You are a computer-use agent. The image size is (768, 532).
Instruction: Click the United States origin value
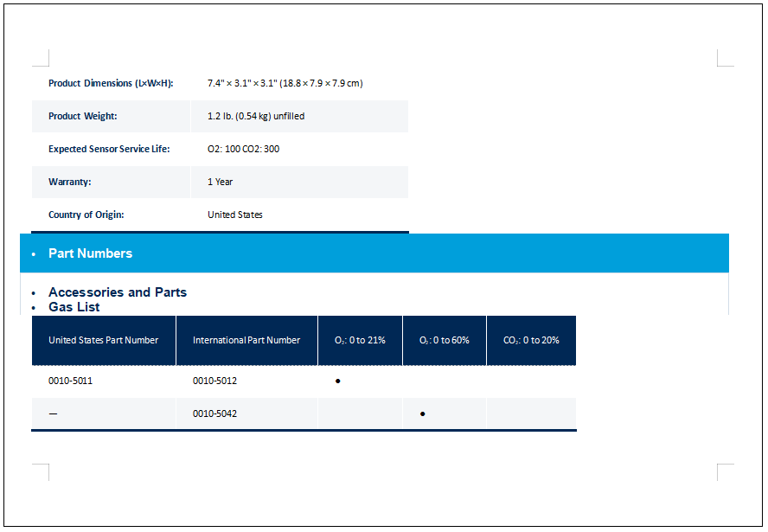(x=235, y=215)
